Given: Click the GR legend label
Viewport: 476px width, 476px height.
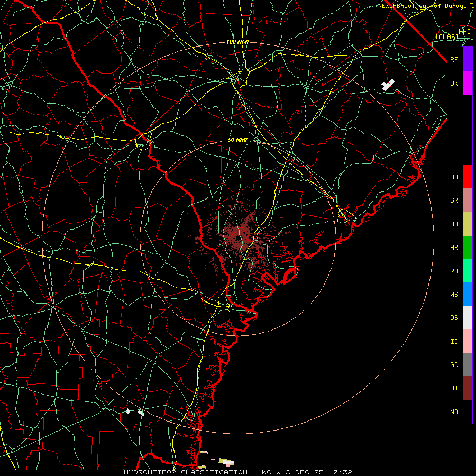Looking at the screenshot, I should click(x=454, y=200).
